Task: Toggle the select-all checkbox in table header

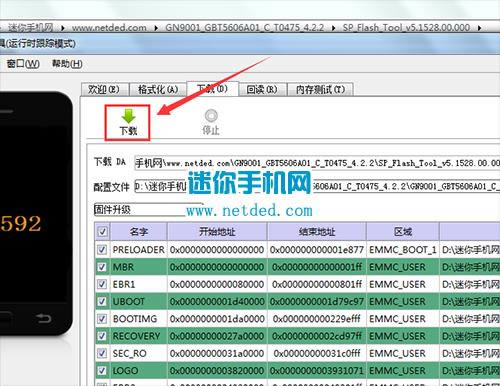Action: [x=102, y=231]
